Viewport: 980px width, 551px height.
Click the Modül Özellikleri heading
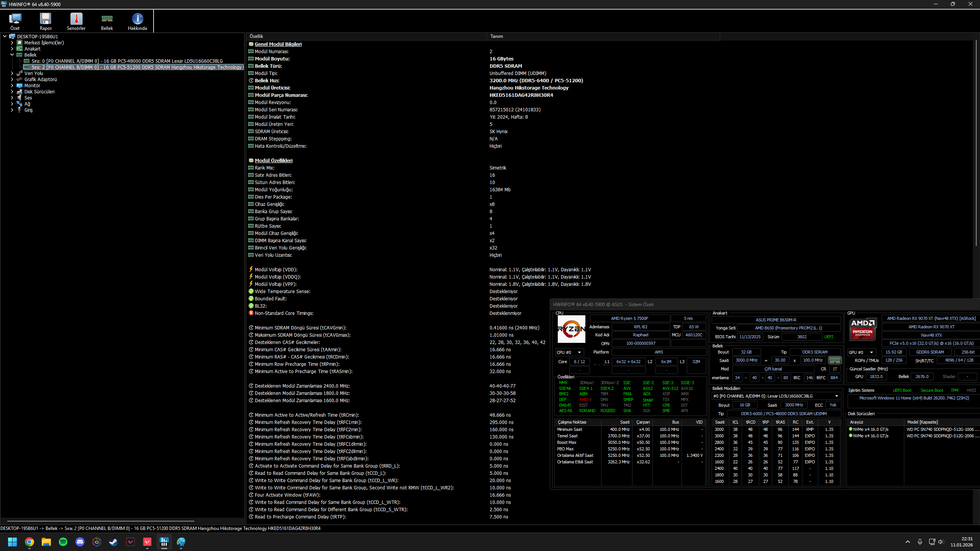[x=273, y=160]
